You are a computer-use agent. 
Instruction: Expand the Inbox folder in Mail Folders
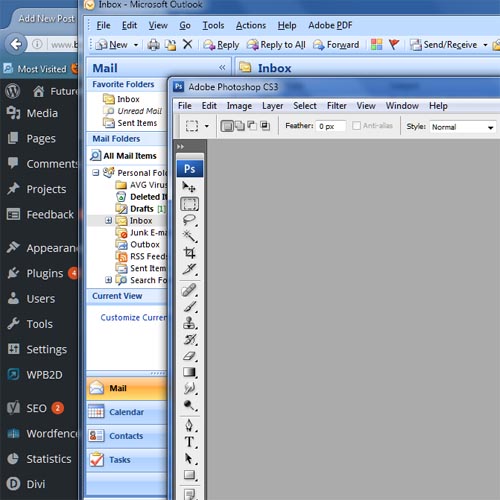[108, 220]
